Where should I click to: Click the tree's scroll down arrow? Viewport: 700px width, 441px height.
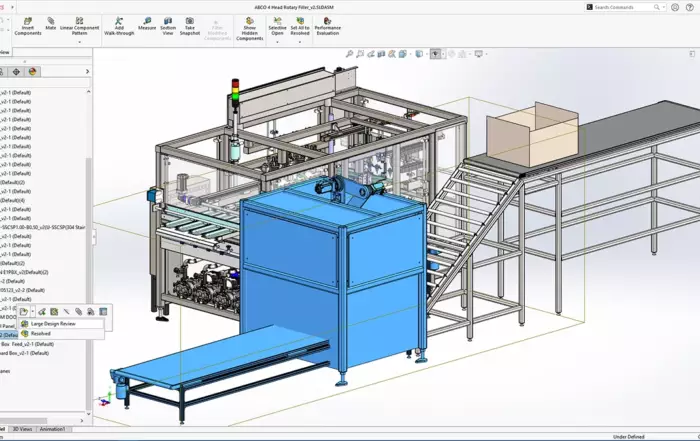point(88,414)
